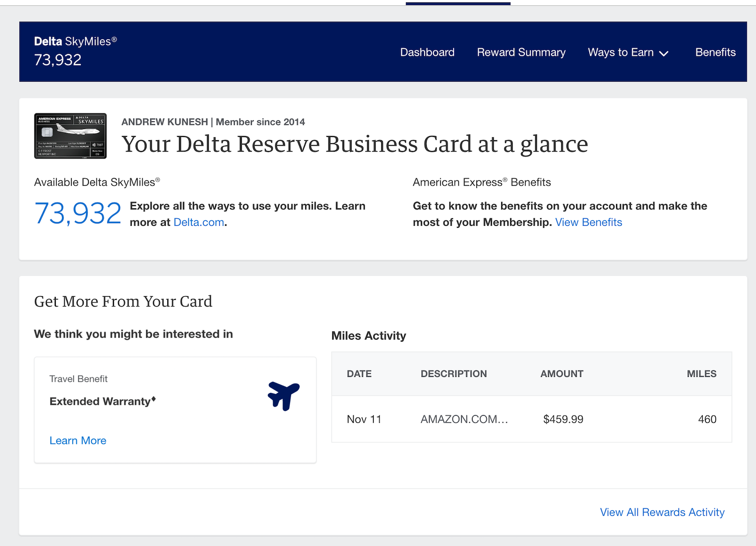Sort by the DATE column header

click(359, 374)
